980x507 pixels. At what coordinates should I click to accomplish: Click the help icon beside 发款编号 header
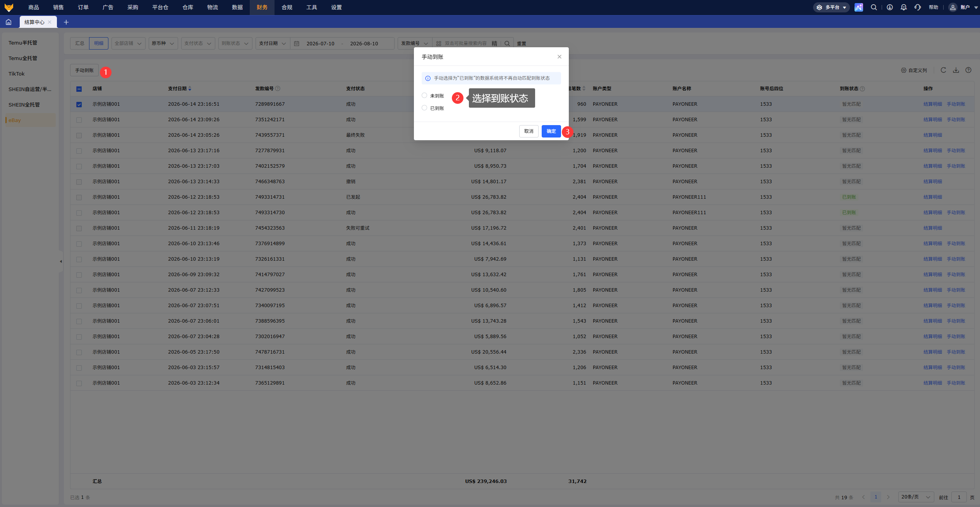[x=278, y=89]
